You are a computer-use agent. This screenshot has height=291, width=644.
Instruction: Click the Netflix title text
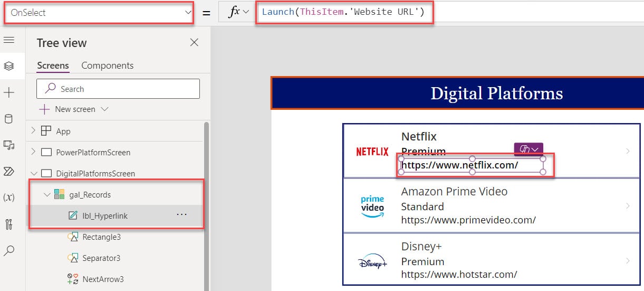(x=419, y=137)
